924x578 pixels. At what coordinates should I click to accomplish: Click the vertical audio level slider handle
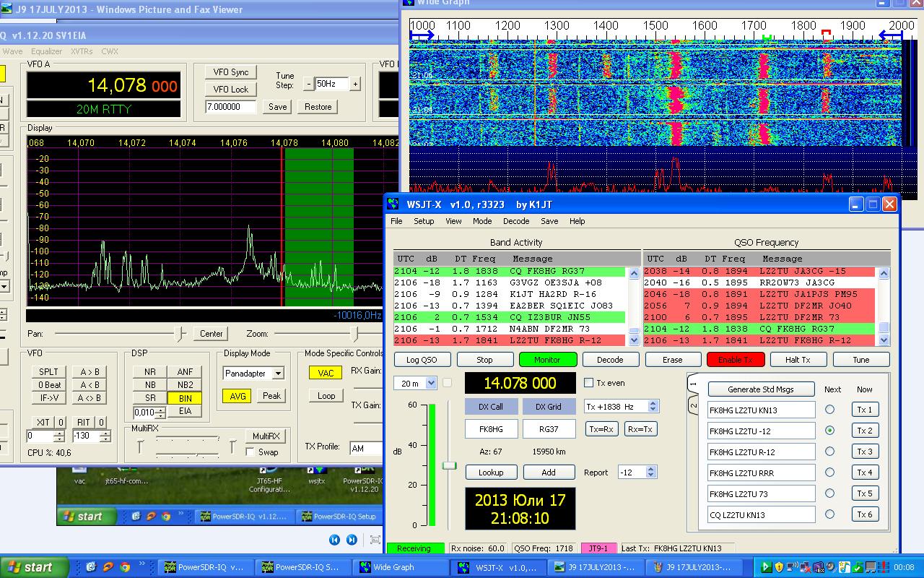point(450,465)
